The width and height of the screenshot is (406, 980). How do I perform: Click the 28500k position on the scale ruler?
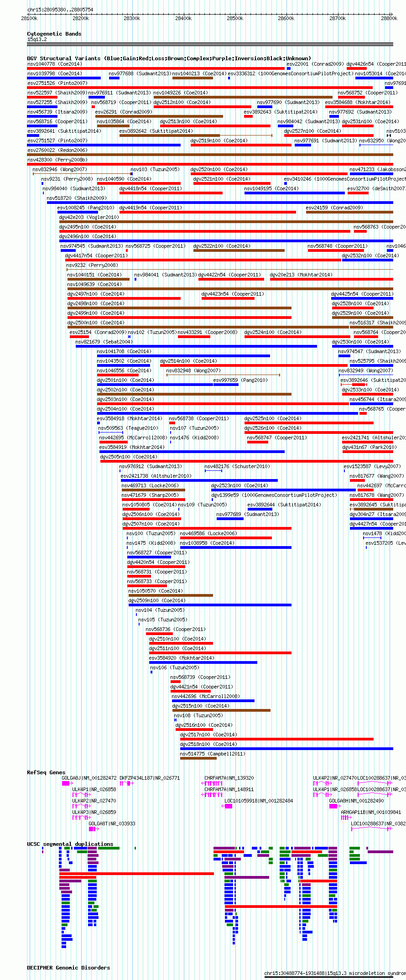[x=235, y=18]
